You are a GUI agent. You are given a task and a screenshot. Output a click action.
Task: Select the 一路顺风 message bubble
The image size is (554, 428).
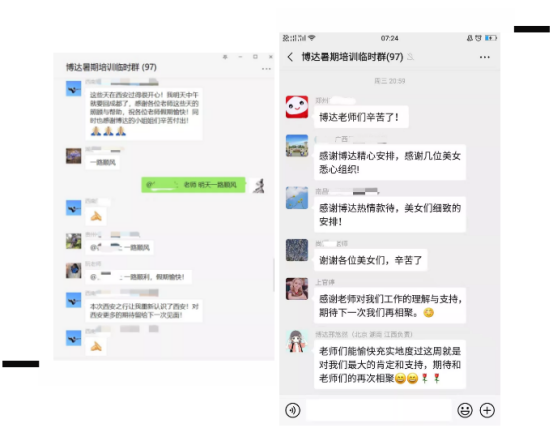point(102,163)
